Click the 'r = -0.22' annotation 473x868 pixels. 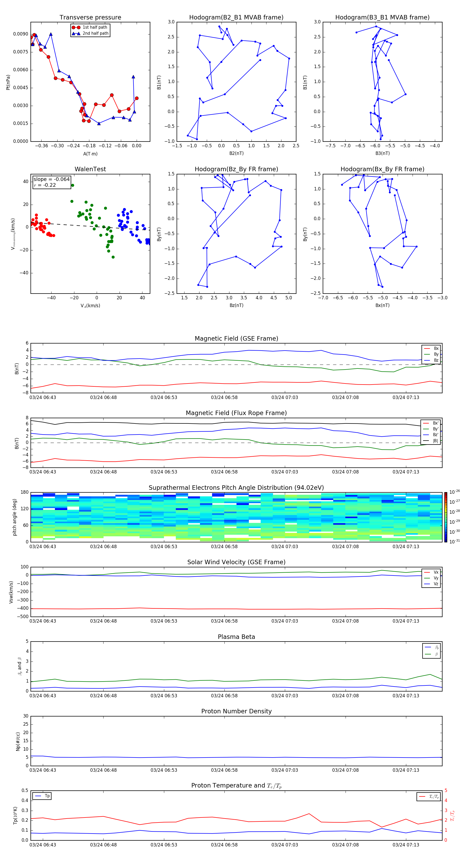tap(45, 185)
